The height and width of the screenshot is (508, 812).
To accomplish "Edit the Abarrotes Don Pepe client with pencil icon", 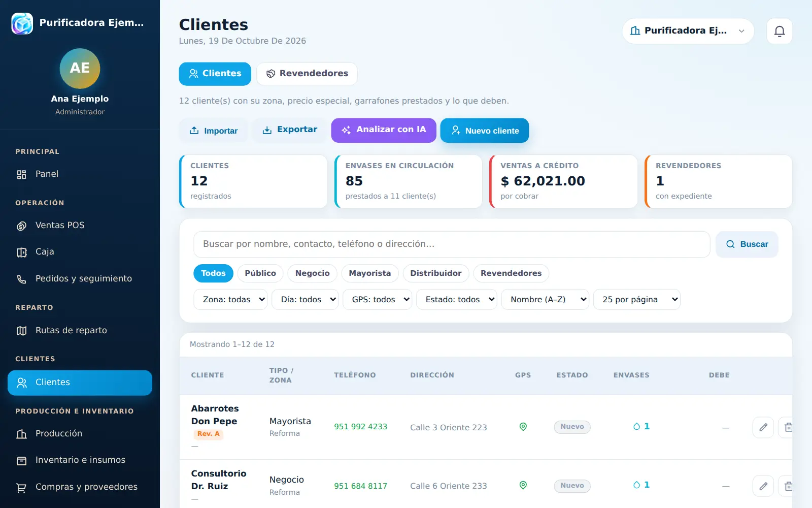I will (x=763, y=427).
